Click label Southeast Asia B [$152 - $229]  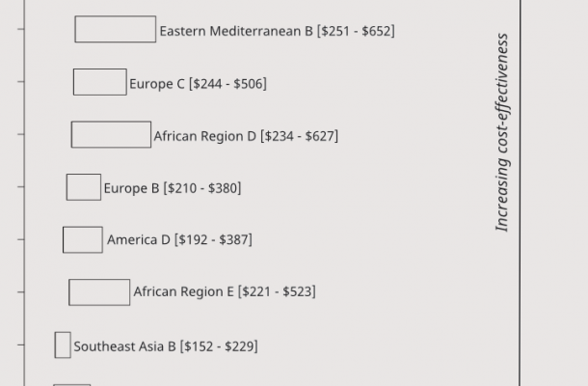click(166, 346)
